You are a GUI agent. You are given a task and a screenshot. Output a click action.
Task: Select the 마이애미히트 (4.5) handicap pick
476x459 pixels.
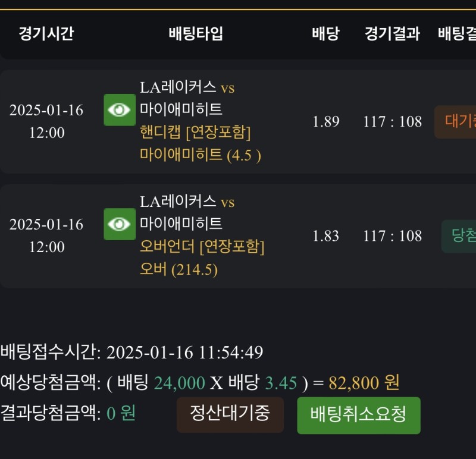[201, 155]
